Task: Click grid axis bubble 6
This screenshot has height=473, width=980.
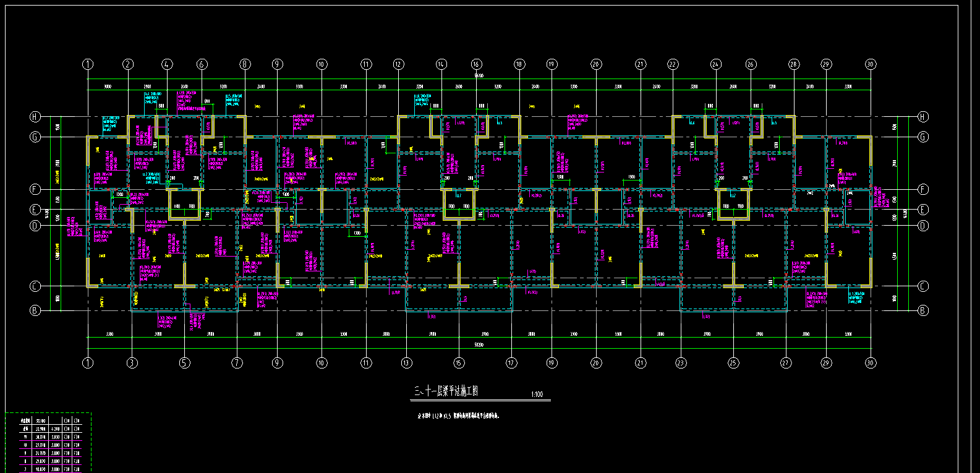Action: (x=202, y=64)
